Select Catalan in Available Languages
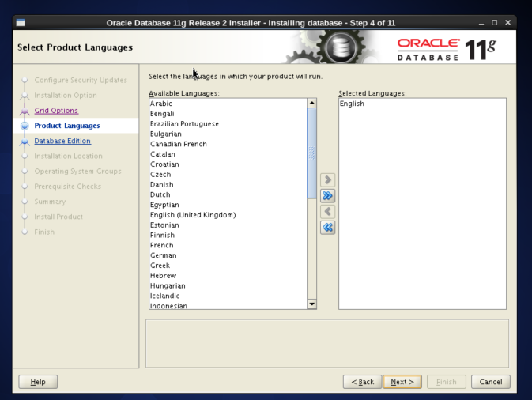Screen dimensions: 532x400 click(x=228, y=154)
